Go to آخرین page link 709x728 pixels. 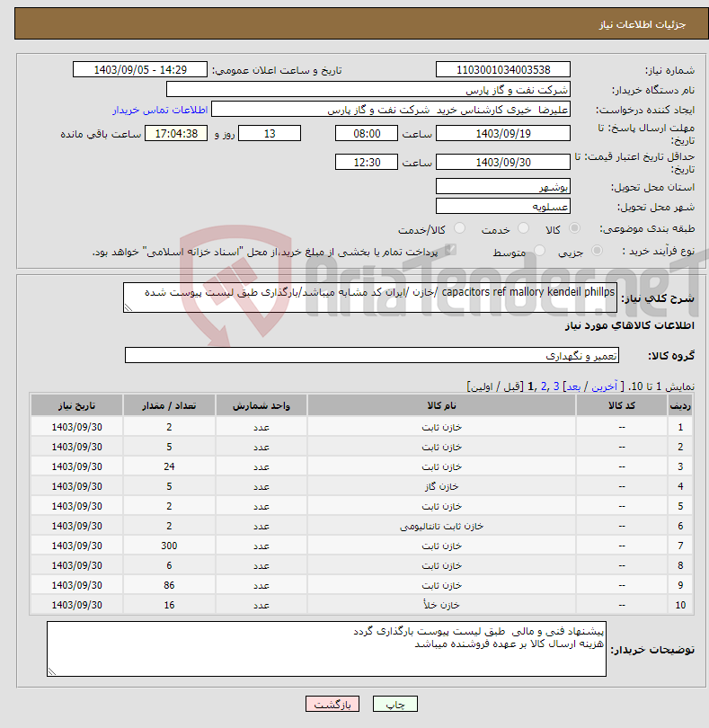tap(604, 386)
